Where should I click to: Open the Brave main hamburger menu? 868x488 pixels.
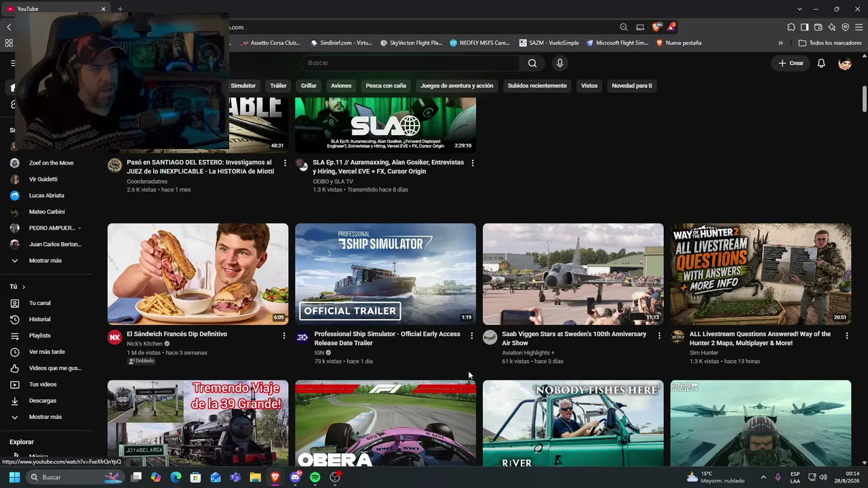[x=859, y=27]
